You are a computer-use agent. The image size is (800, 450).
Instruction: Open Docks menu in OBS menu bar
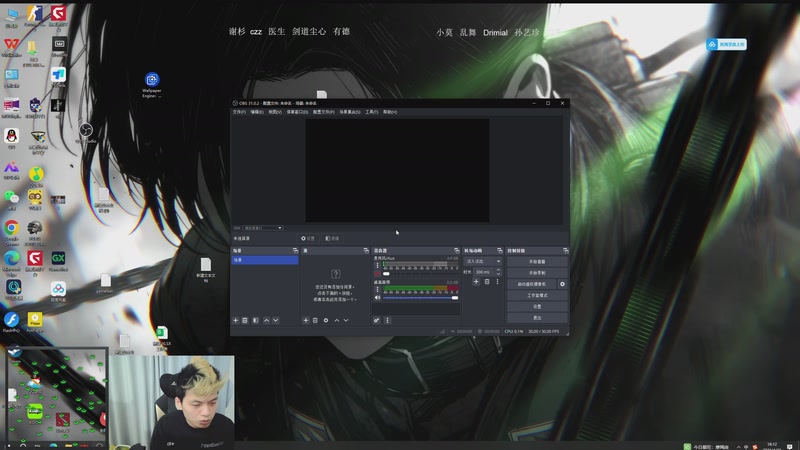pyautogui.click(x=297, y=112)
